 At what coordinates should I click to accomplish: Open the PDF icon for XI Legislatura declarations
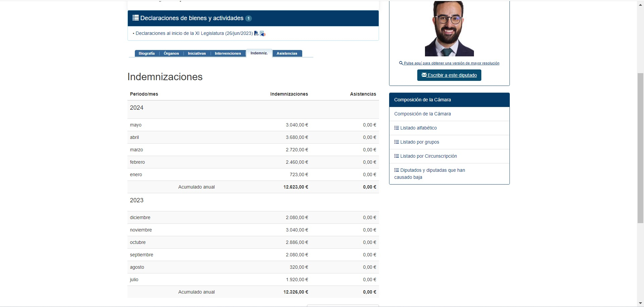click(256, 33)
